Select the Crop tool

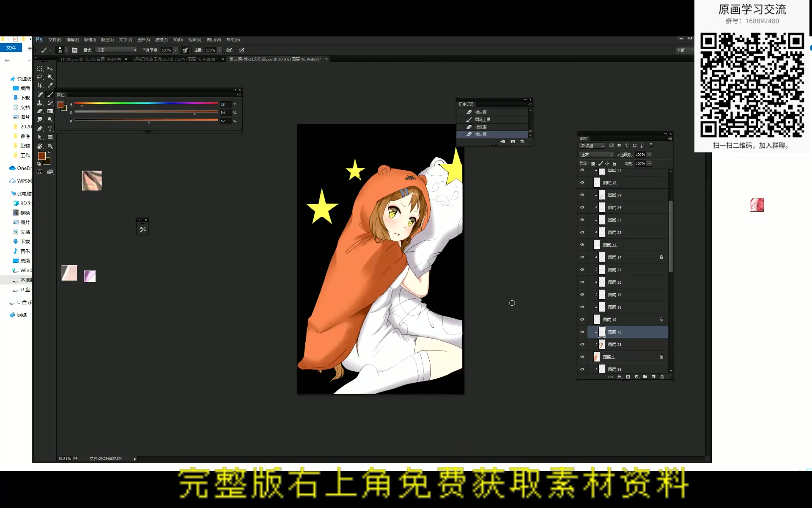click(x=40, y=85)
